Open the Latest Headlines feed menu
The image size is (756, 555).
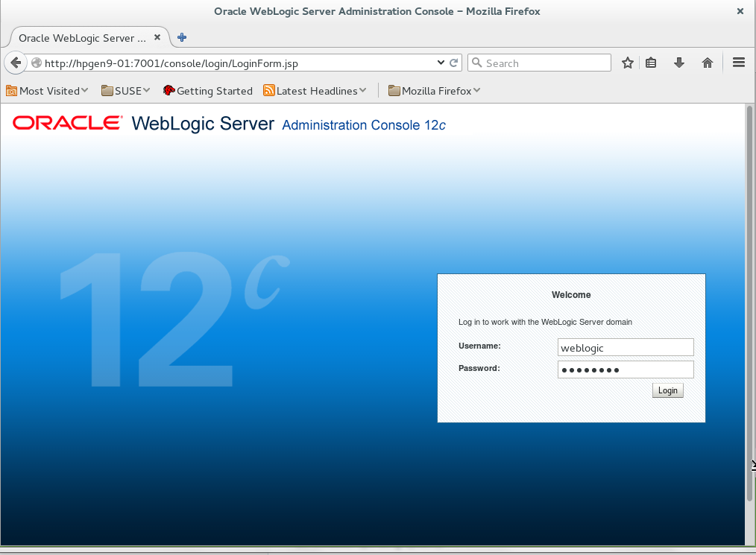315,90
